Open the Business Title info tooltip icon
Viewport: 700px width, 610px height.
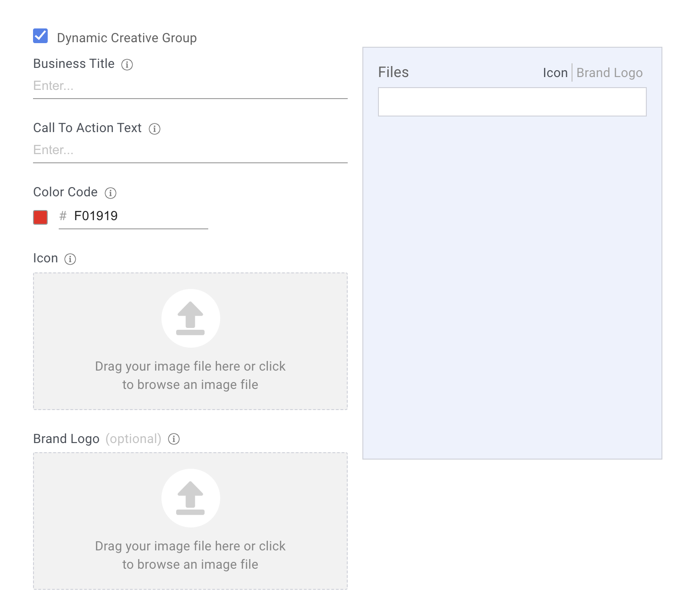click(x=127, y=65)
